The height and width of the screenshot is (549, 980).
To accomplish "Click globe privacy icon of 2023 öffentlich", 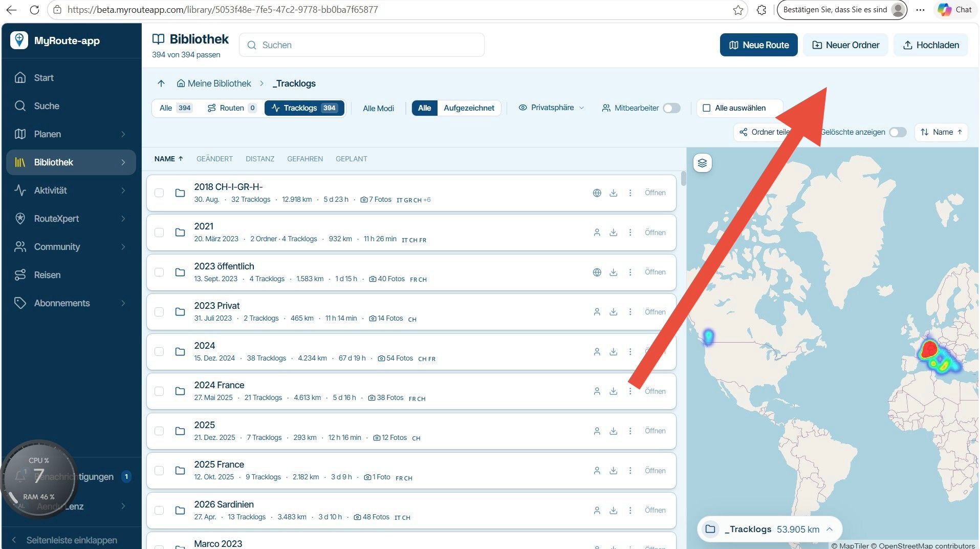I will (597, 272).
